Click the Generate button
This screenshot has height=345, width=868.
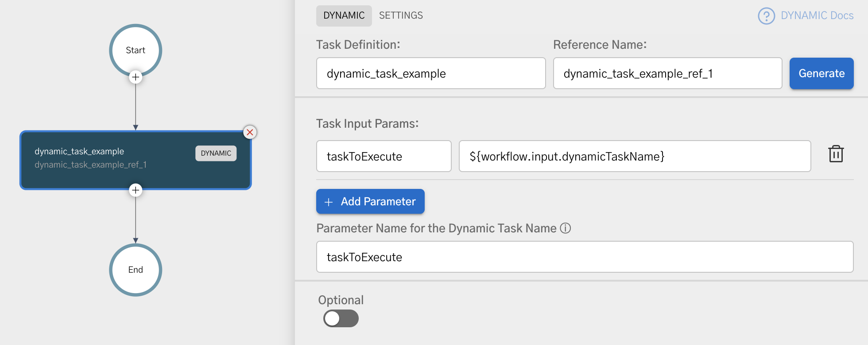pos(821,73)
